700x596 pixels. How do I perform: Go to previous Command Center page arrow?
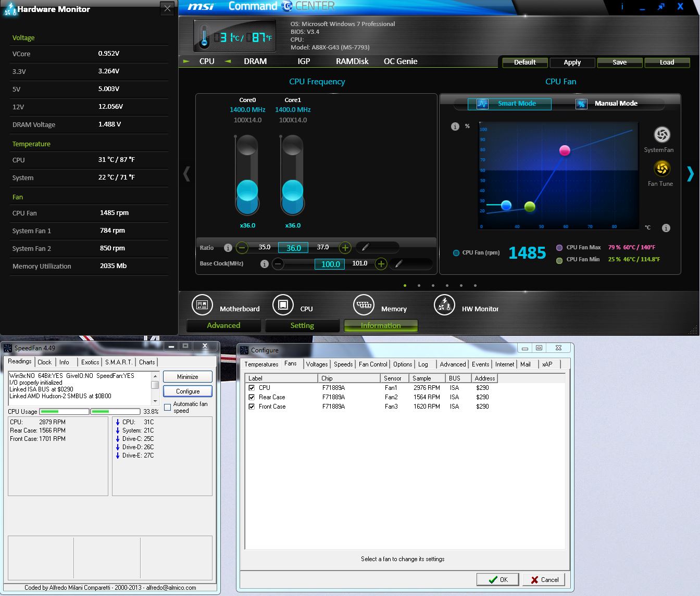click(x=186, y=173)
